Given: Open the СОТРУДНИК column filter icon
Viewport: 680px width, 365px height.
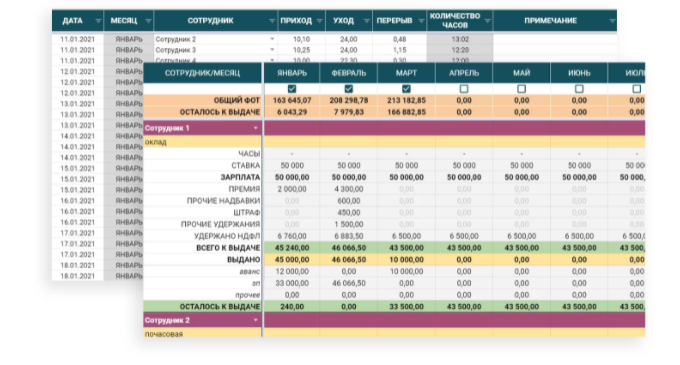Looking at the screenshot, I should (272, 21).
